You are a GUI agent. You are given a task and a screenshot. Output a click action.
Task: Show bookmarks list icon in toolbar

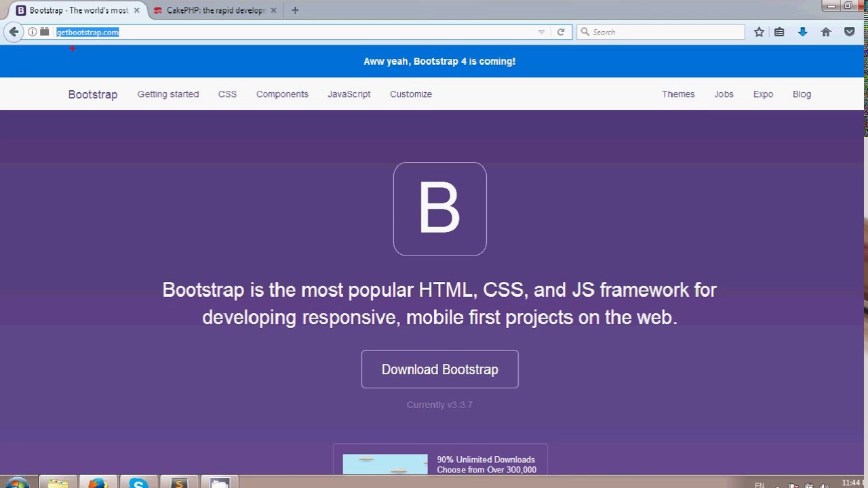coord(779,32)
